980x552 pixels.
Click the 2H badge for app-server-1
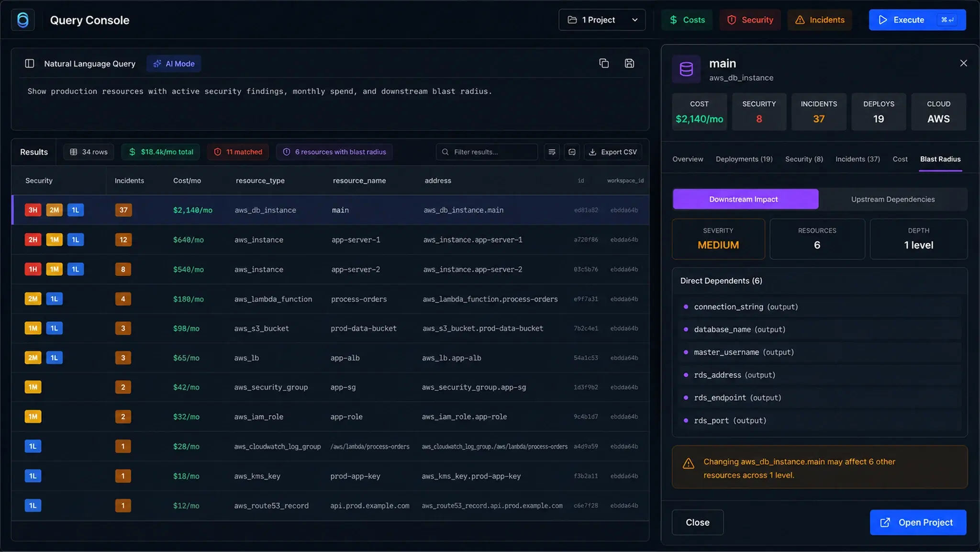[33, 239]
